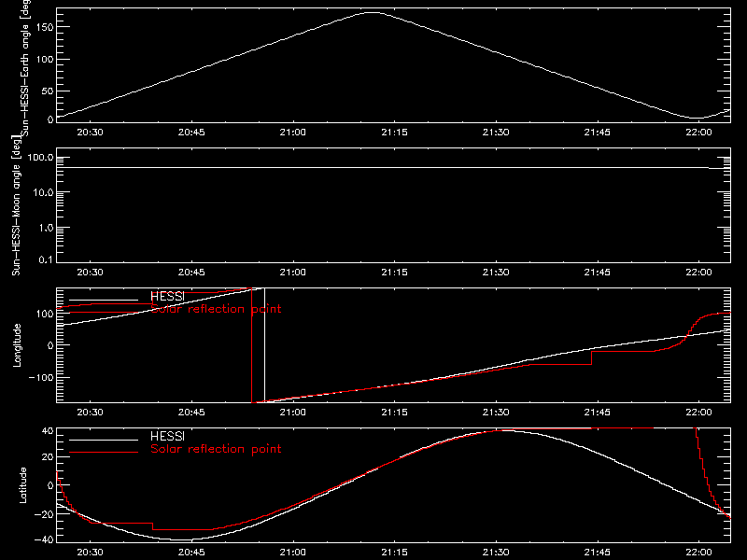
Task: Click the 20:30 time label under Moon angle plot
Action: [x=90, y=273]
